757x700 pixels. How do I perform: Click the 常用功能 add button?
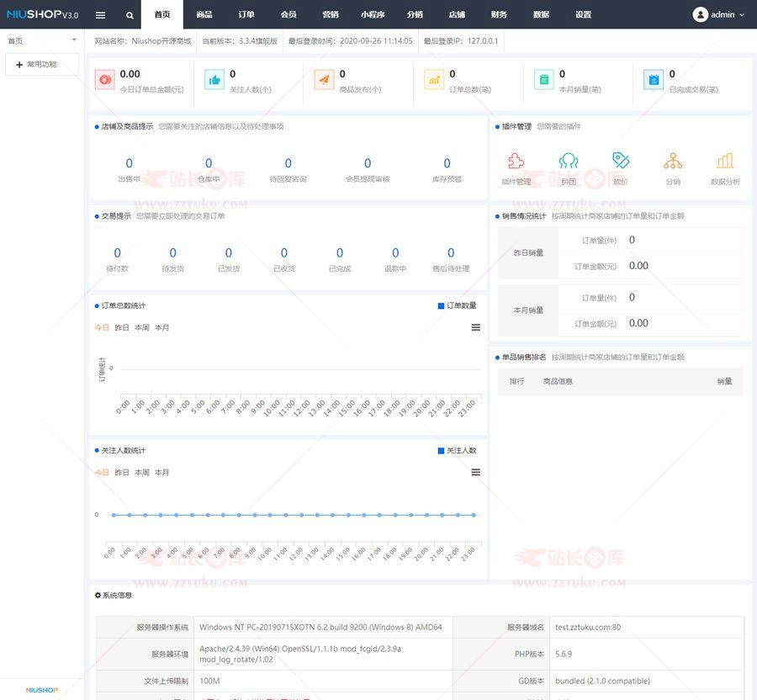point(41,64)
